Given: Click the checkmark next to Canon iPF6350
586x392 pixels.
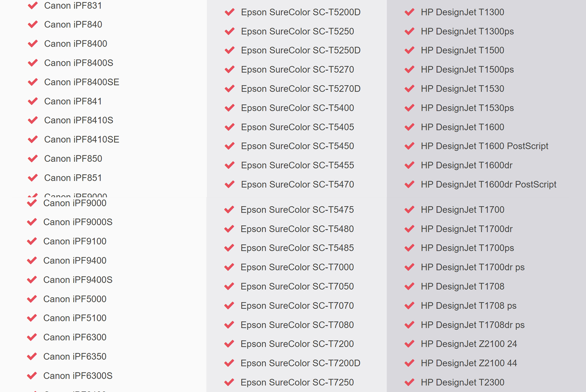Looking at the screenshot, I should (32, 357).
